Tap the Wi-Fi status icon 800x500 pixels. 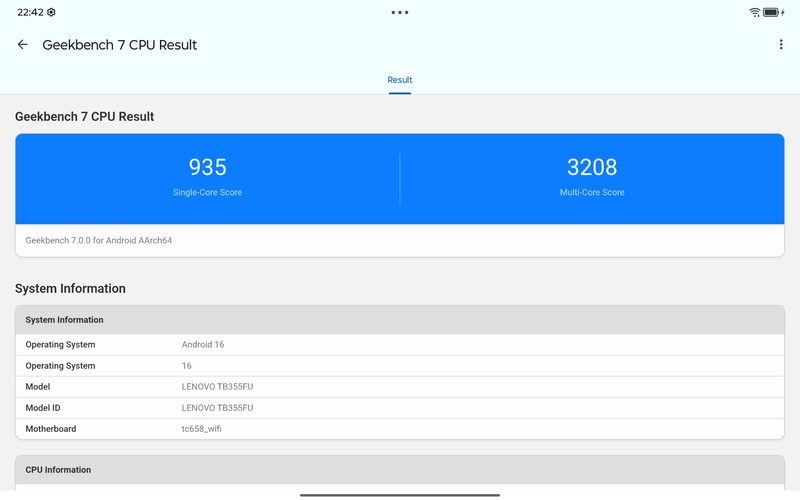tap(755, 12)
